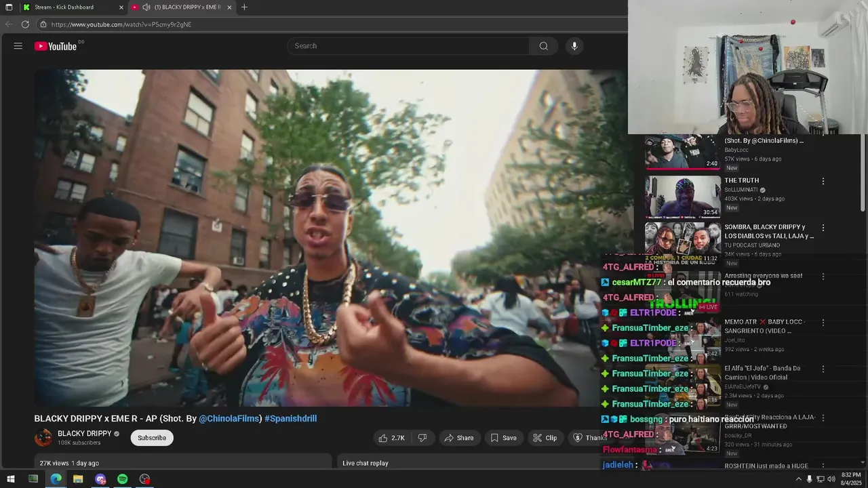868x488 pixels.
Task: Click the system tray microphone icon
Action: coord(809,479)
